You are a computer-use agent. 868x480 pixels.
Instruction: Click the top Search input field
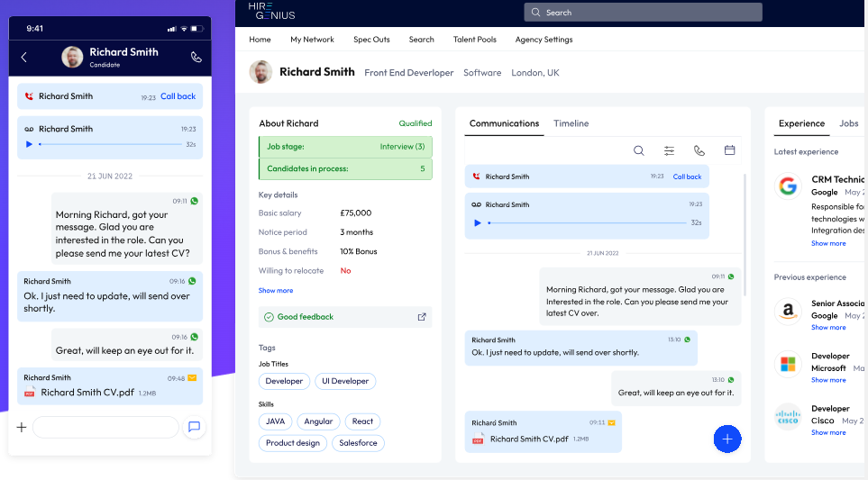[x=643, y=13]
